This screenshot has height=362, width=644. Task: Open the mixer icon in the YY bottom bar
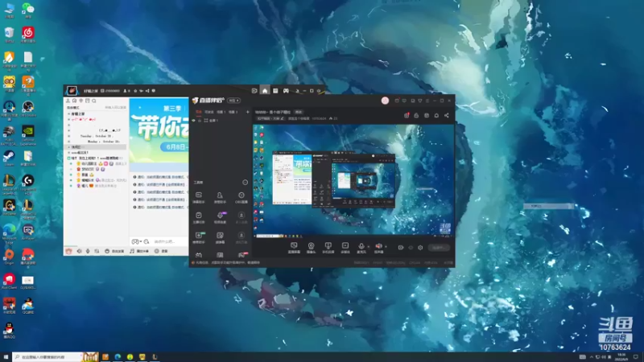[97, 251]
